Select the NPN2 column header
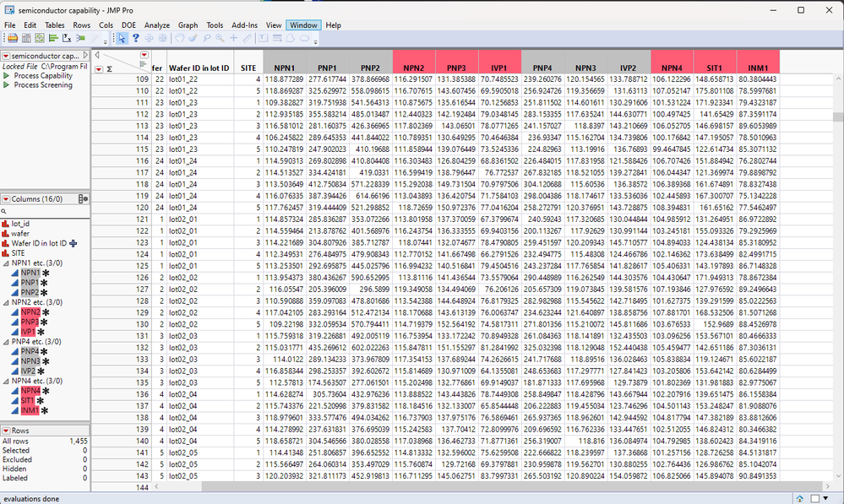 tap(414, 62)
